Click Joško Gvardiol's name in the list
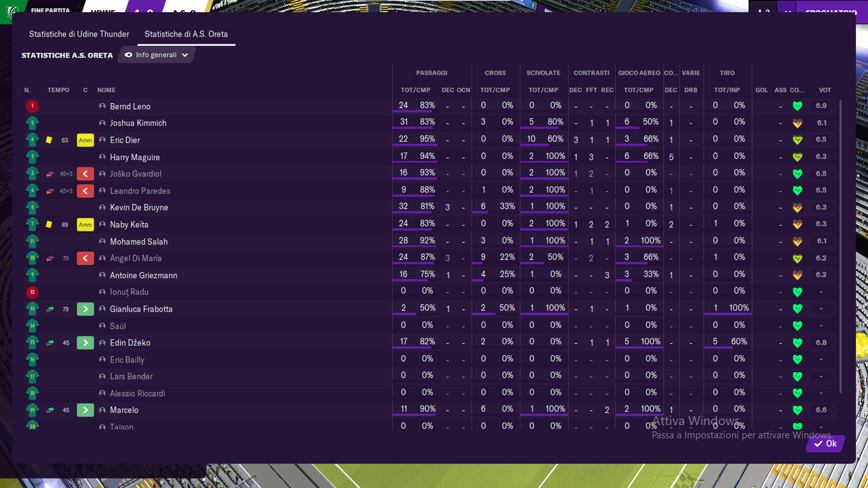 136,174
